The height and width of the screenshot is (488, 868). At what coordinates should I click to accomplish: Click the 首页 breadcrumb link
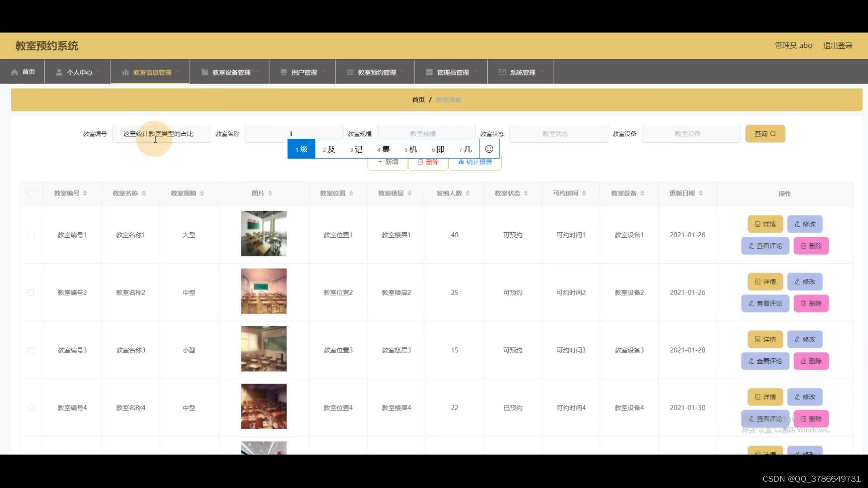(418, 99)
